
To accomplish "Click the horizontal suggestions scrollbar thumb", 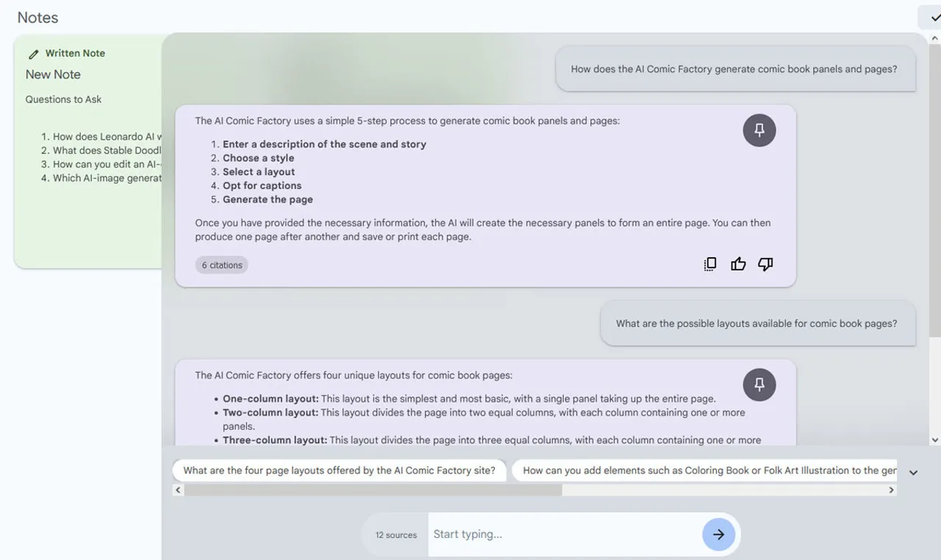I will 373,489.
